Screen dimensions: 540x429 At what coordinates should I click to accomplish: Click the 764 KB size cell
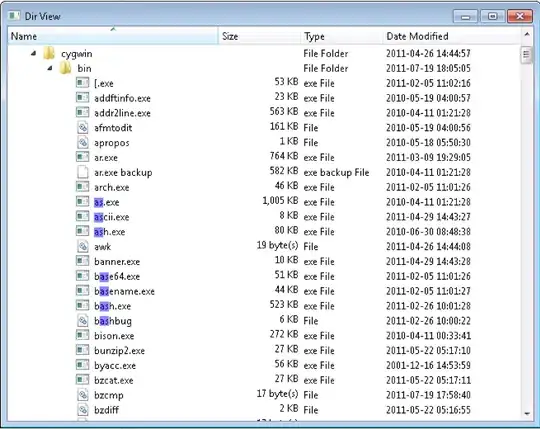(x=284, y=156)
